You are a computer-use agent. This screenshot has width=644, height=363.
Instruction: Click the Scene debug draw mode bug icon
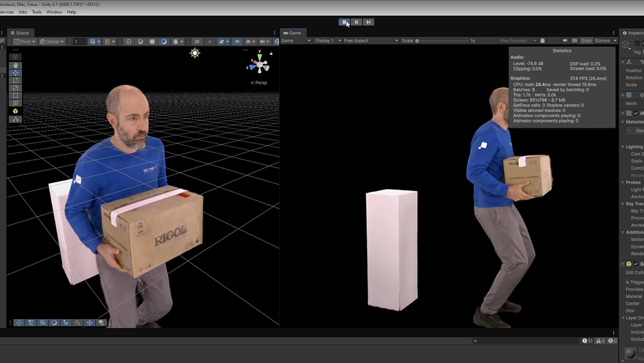pos(176,41)
